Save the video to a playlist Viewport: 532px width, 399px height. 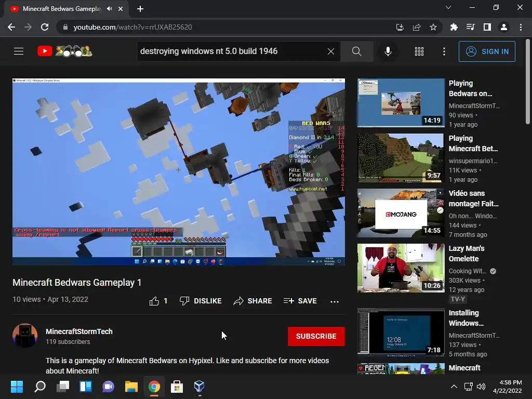tap(300, 301)
